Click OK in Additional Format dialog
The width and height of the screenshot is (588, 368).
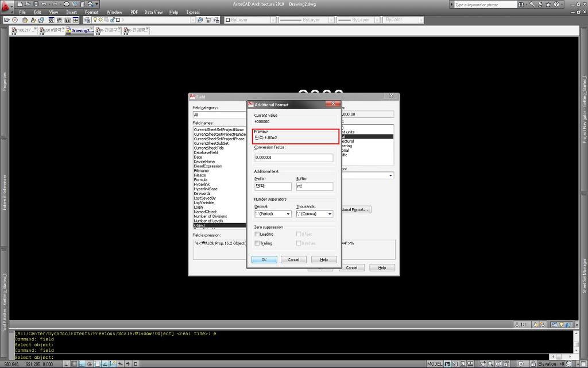click(x=264, y=260)
